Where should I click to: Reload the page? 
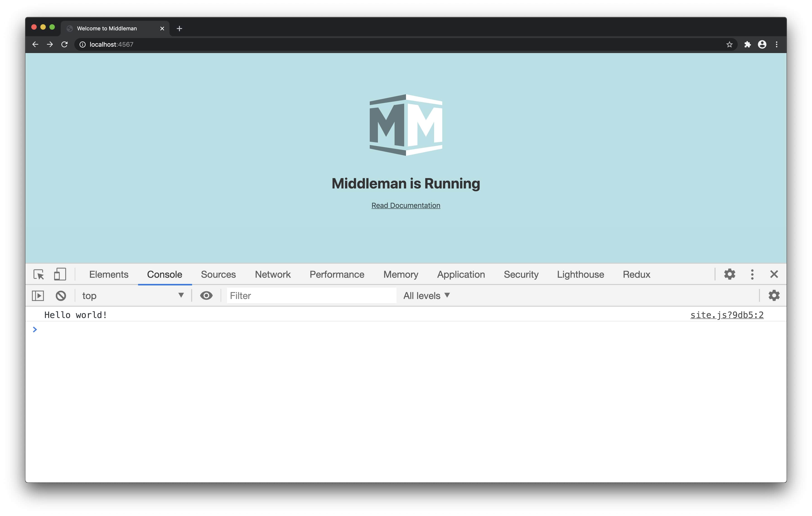pos(64,44)
